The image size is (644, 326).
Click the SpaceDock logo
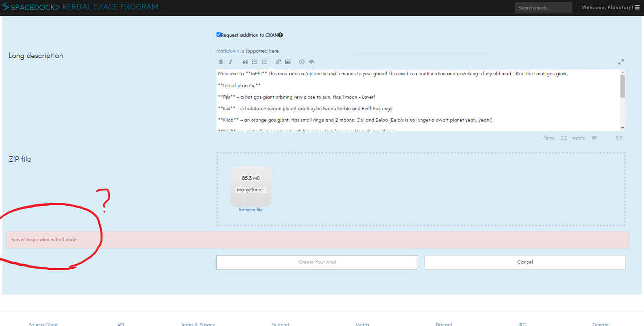tap(31, 7)
